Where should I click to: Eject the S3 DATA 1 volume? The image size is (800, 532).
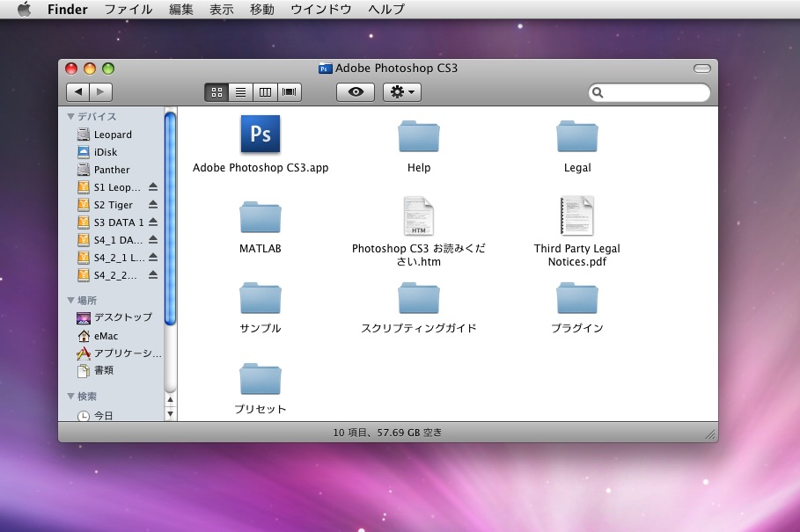coord(153,222)
